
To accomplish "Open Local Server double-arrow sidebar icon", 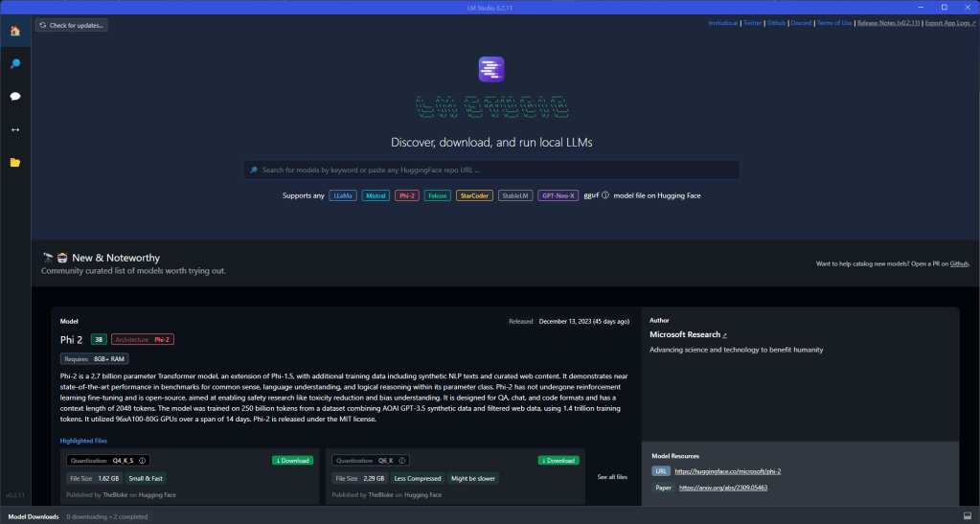I will (x=14, y=129).
